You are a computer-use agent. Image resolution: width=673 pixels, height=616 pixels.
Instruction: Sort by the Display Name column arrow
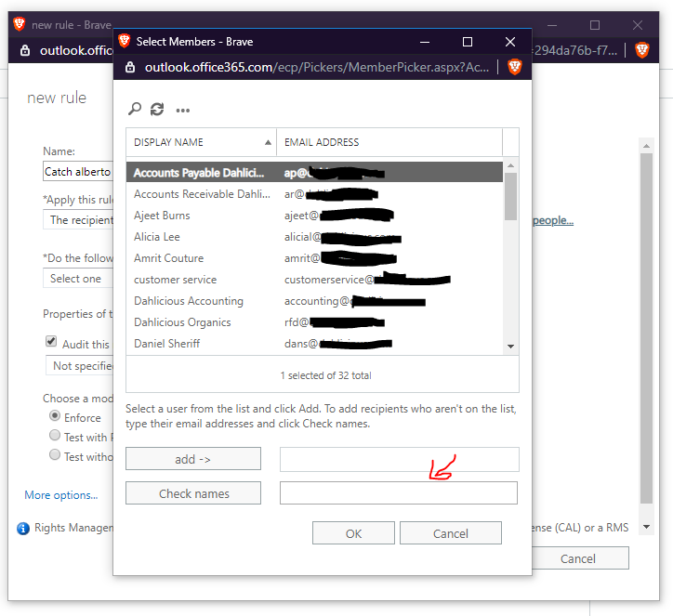coord(268,142)
